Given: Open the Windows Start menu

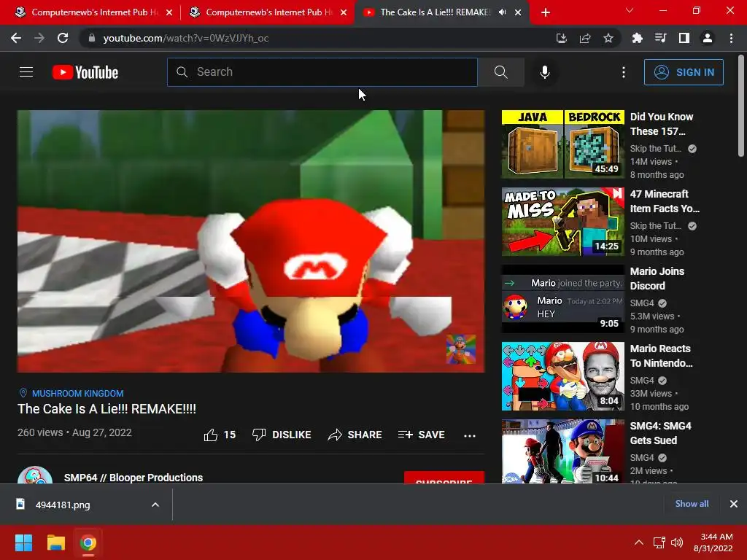Looking at the screenshot, I should point(23,542).
